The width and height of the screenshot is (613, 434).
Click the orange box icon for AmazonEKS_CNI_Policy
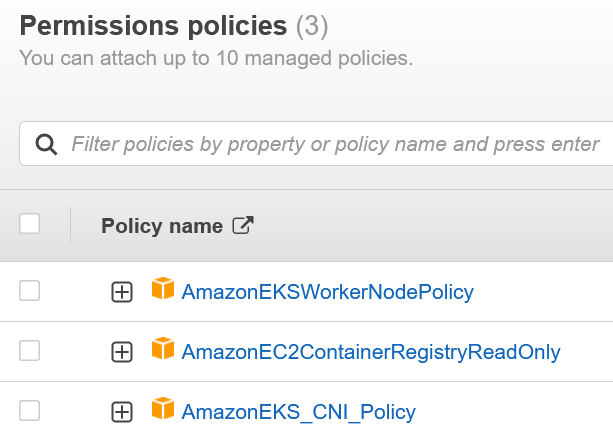162,410
